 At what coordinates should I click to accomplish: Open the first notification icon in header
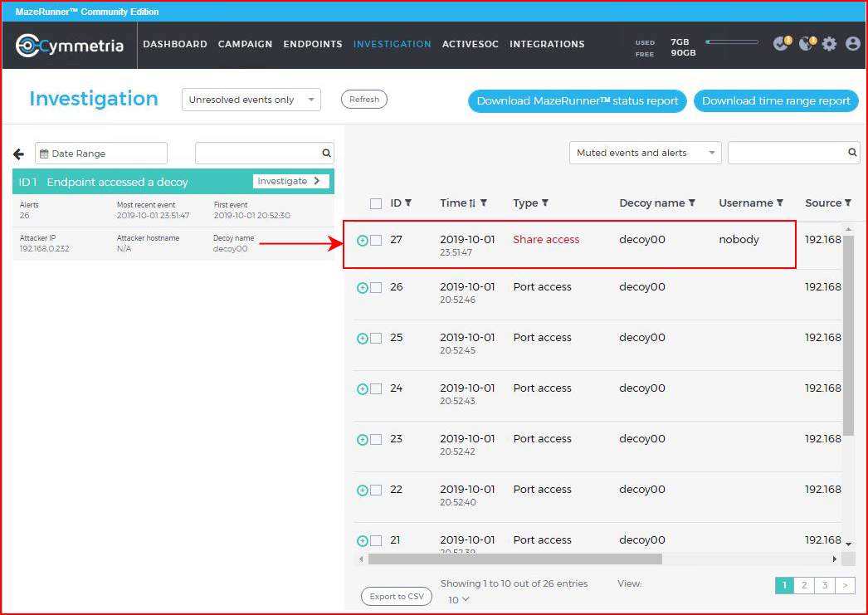point(783,43)
